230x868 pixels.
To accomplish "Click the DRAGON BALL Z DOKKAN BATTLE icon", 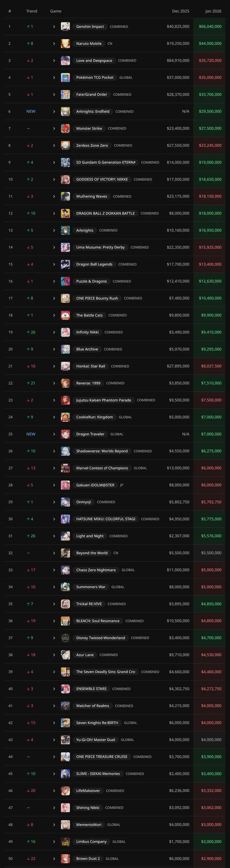I will click(x=65, y=213).
